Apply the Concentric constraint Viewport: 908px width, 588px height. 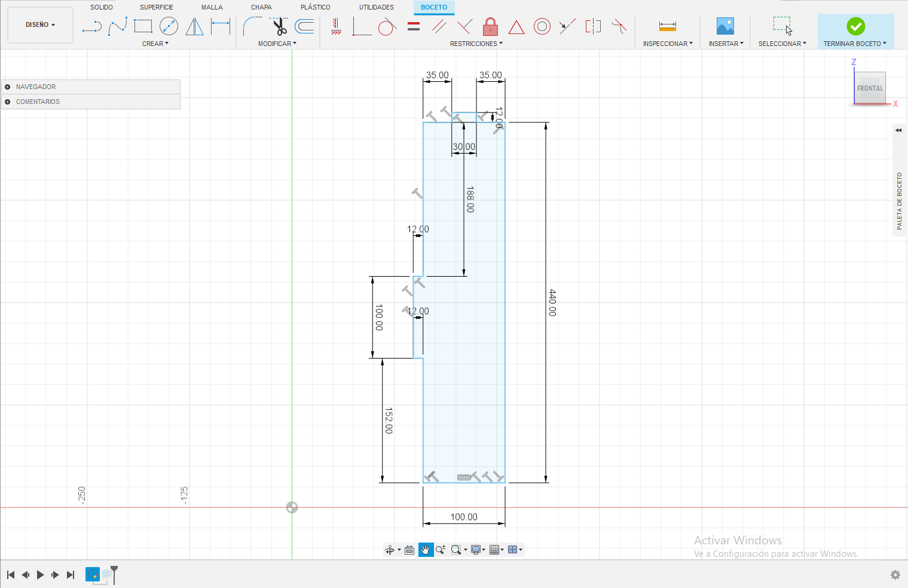(x=542, y=26)
